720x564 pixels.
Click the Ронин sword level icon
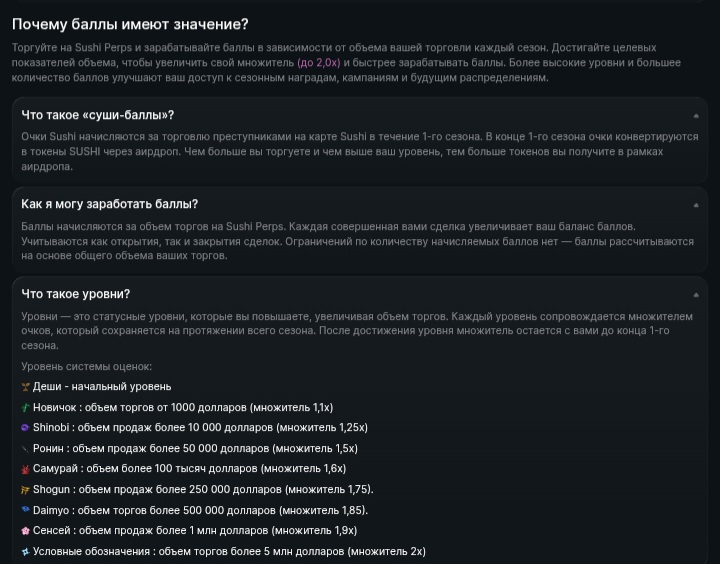[25, 448]
